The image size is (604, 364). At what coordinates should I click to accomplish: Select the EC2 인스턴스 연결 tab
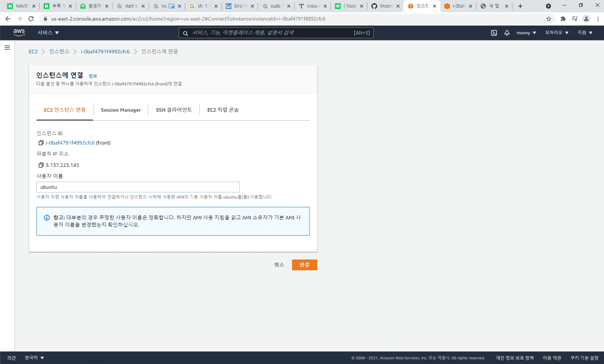[65, 110]
